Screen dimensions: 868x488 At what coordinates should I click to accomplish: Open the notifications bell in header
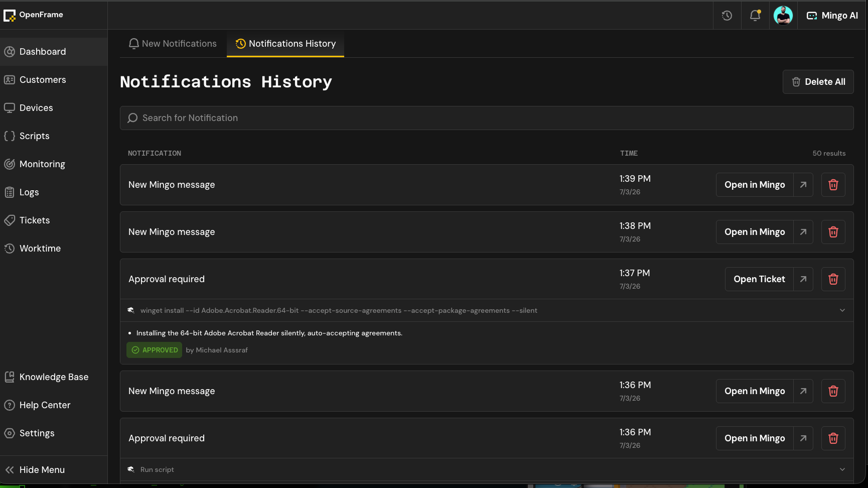coord(755,16)
